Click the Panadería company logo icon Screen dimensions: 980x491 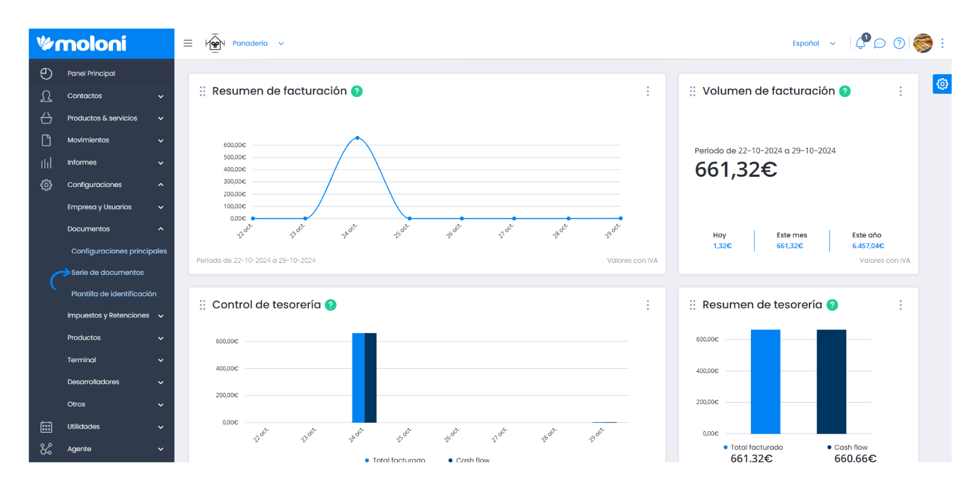tap(215, 43)
